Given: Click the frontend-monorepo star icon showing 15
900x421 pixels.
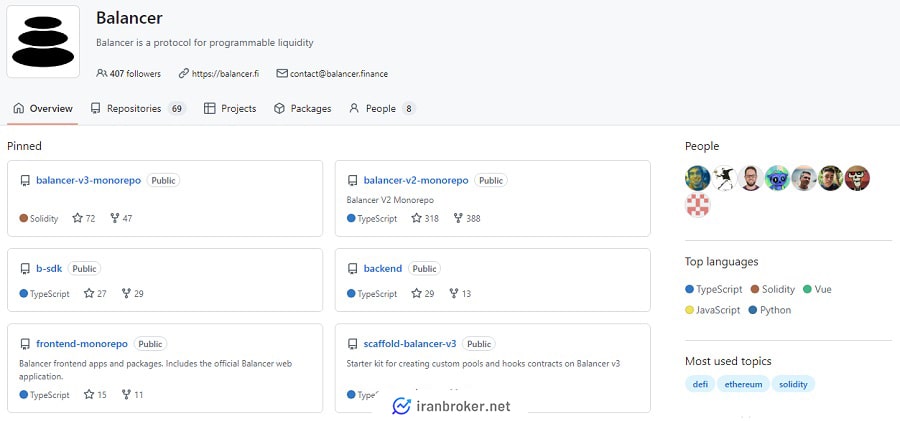Looking at the screenshot, I should [x=89, y=395].
